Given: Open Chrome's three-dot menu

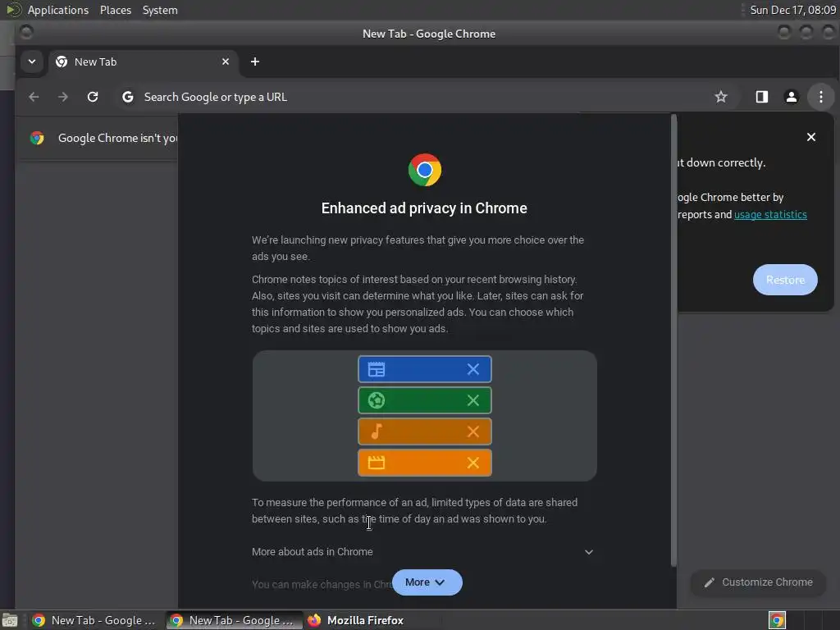Looking at the screenshot, I should tap(820, 97).
